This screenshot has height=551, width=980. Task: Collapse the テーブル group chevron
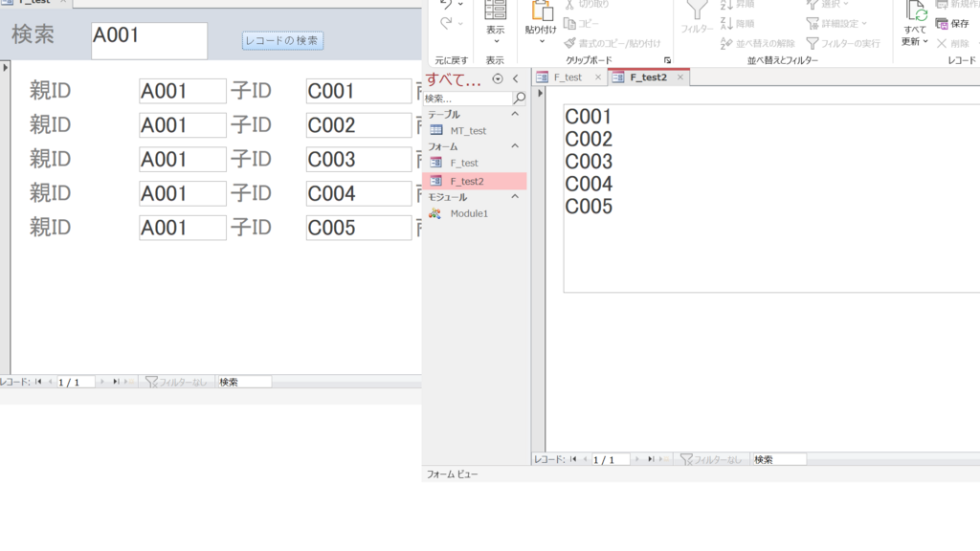point(515,114)
